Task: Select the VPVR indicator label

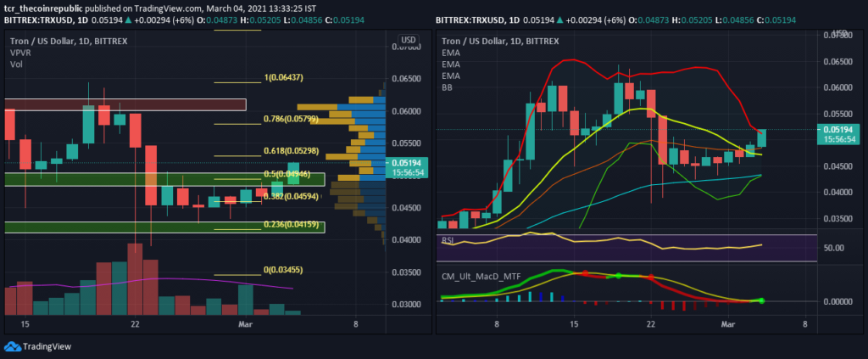Action: pos(20,53)
